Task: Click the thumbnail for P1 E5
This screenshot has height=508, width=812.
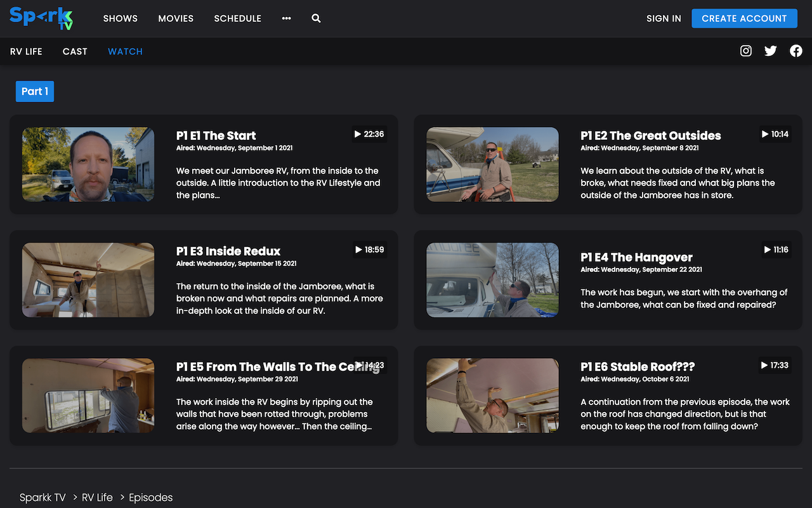Action: point(88,396)
